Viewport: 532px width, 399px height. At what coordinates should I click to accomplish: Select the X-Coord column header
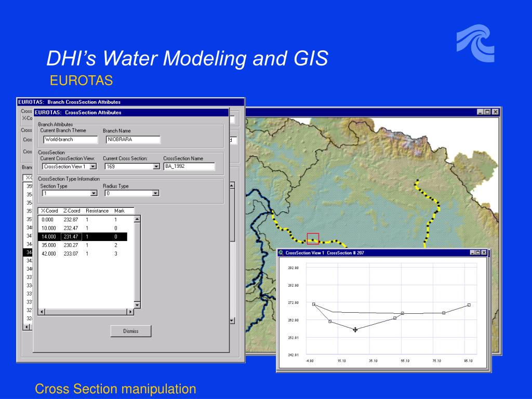point(49,211)
